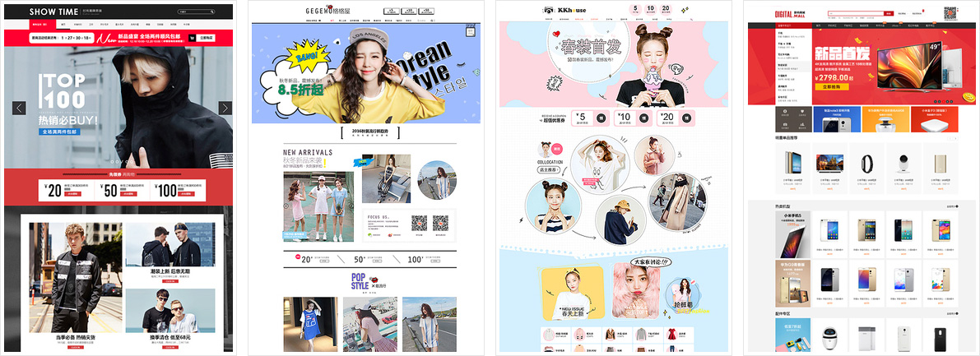The image size is (980, 356).
Task: Click the left QR code in Focus Us box
Action: click(x=419, y=223)
